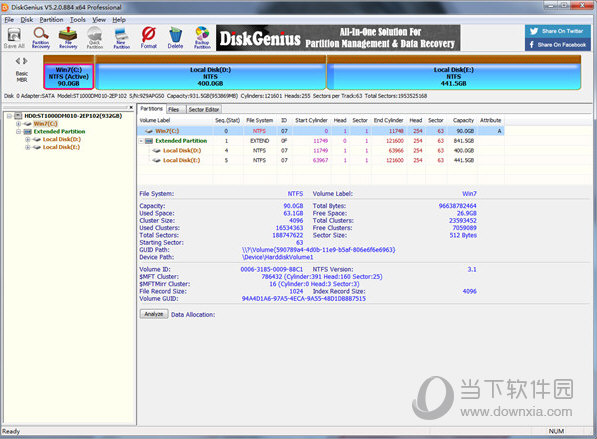This screenshot has height=439, width=597.
Task: Collapse Extended Partition row in table
Action: point(141,141)
